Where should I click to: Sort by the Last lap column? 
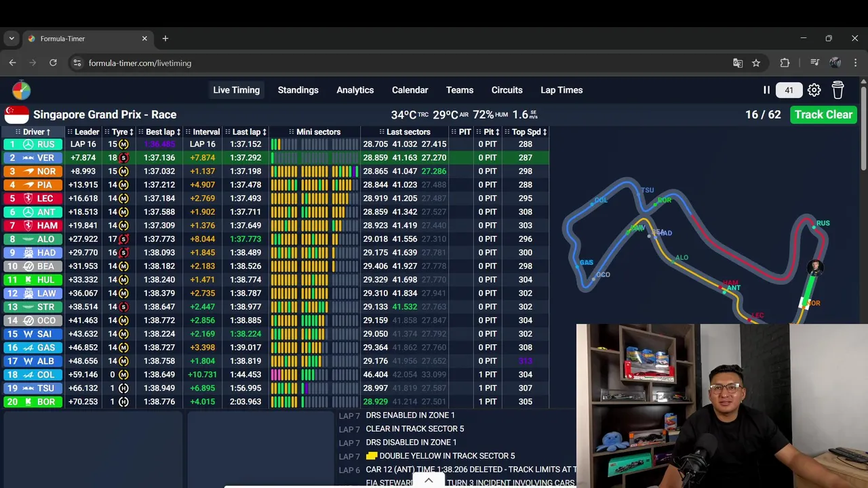pos(246,132)
